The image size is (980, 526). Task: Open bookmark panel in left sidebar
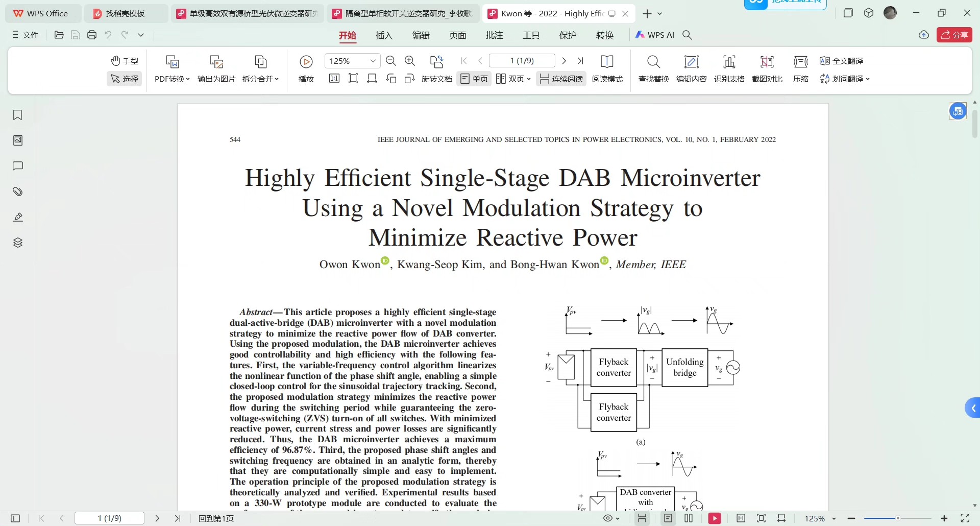click(x=18, y=115)
